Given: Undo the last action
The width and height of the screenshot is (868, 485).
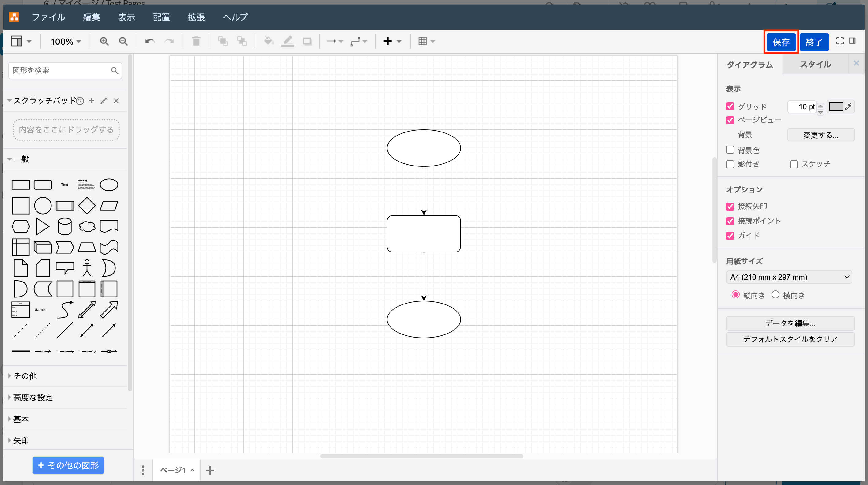Looking at the screenshot, I should [x=150, y=41].
